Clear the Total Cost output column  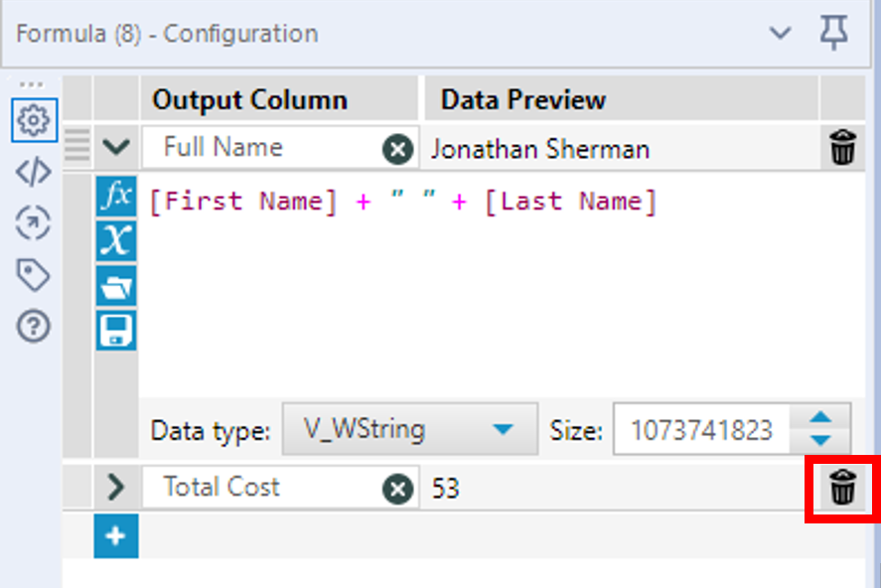click(x=398, y=489)
